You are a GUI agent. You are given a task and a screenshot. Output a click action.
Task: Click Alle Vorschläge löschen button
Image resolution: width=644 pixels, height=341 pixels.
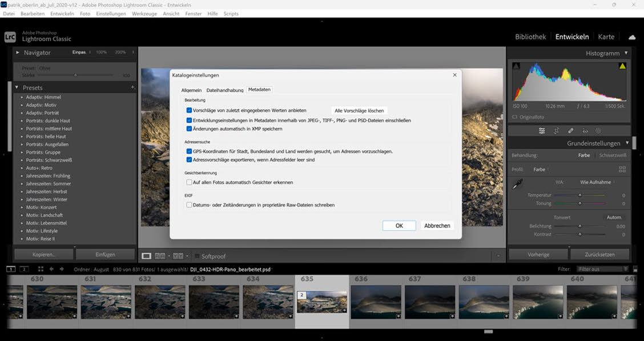[x=359, y=111]
